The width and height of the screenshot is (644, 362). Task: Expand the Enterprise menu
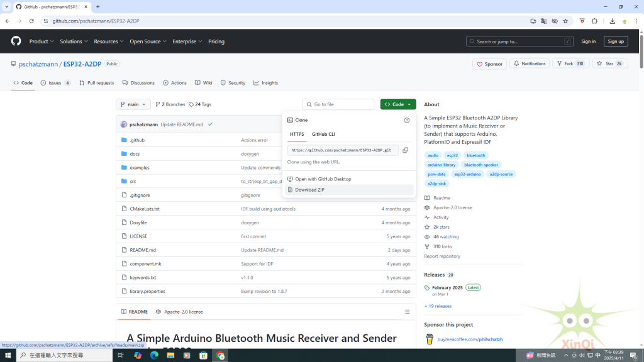pyautogui.click(x=187, y=41)
